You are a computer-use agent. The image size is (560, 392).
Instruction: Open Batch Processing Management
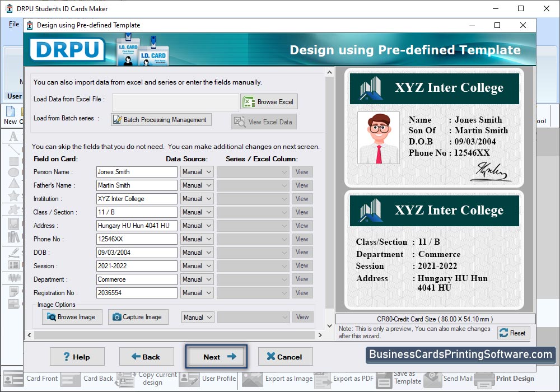161,120
